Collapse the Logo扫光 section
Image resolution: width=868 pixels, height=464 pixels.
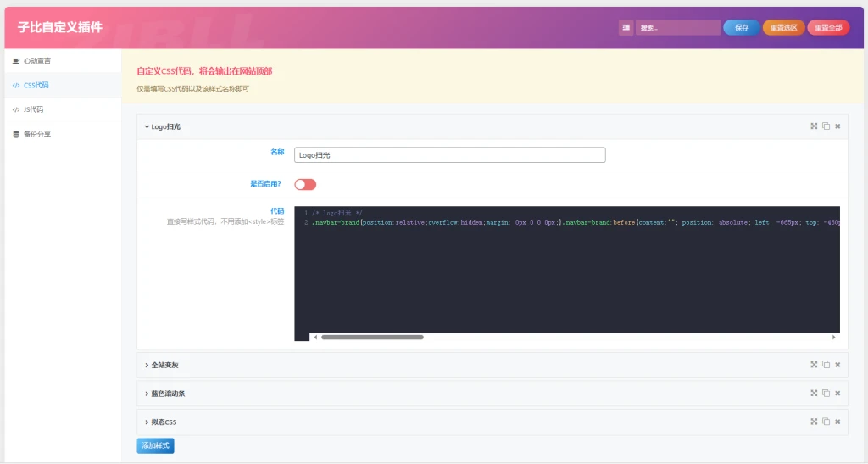click(x=165, y=126)
